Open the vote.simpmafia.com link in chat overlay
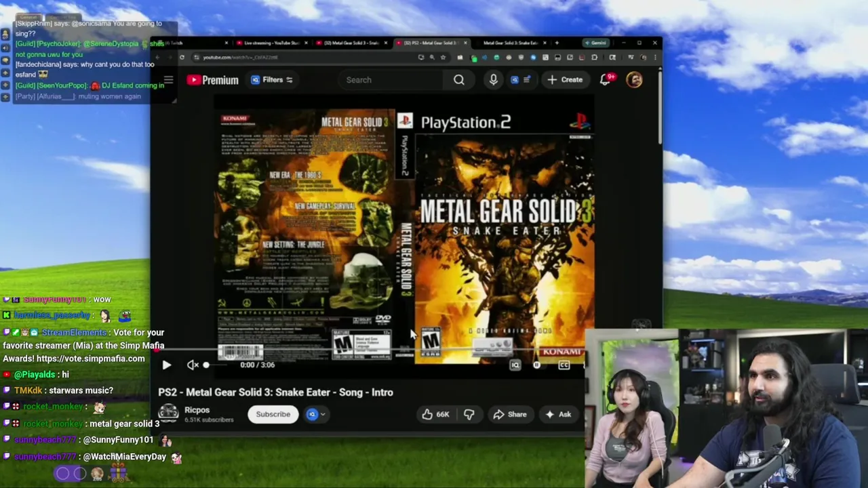This screenshot has height=488, width=868. [91, 359]
